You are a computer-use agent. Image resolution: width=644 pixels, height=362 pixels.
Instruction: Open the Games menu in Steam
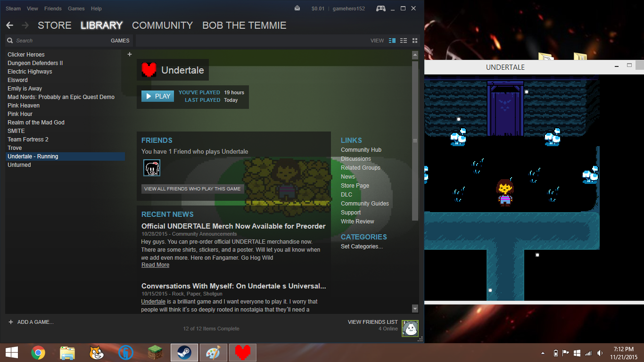click(x=76, y=8)
